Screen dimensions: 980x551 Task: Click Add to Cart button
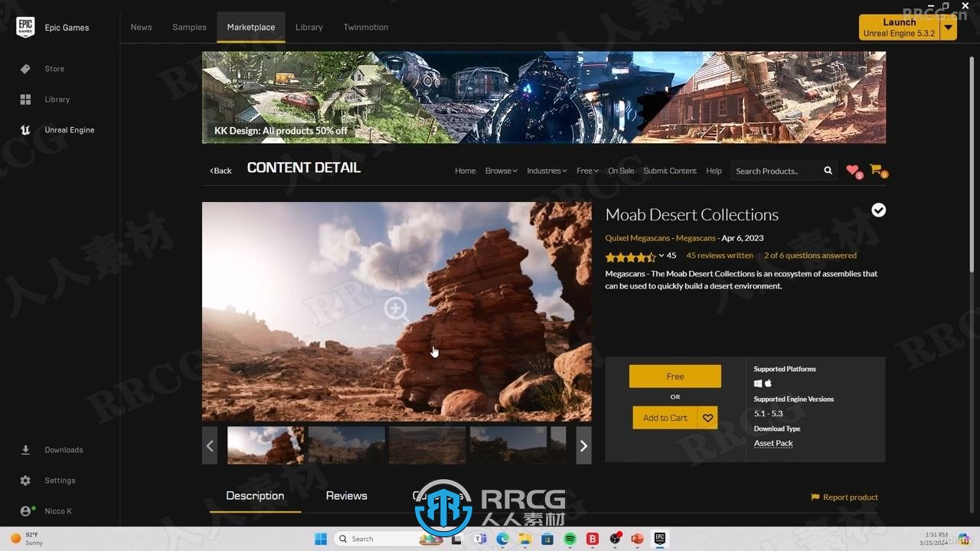point(665,418)
